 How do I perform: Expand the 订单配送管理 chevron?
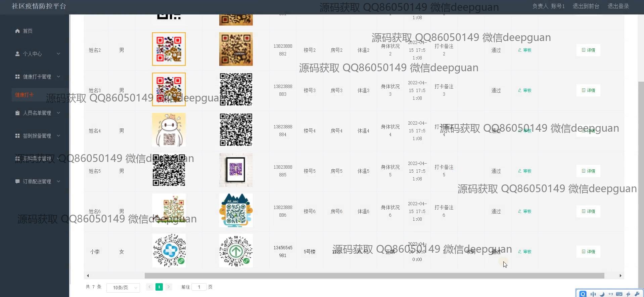tap(58, 181)
